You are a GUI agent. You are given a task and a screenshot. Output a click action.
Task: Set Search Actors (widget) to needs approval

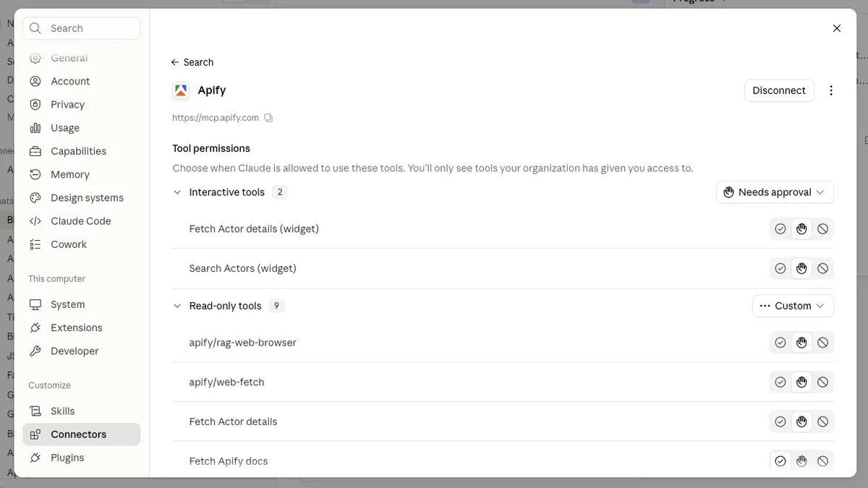pyautogui.click(x=801, y=268)
